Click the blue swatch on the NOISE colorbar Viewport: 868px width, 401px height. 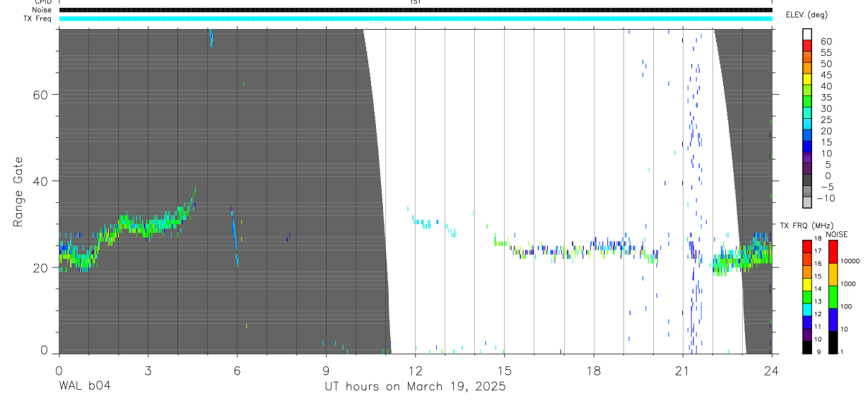click(x=833, y=320)
